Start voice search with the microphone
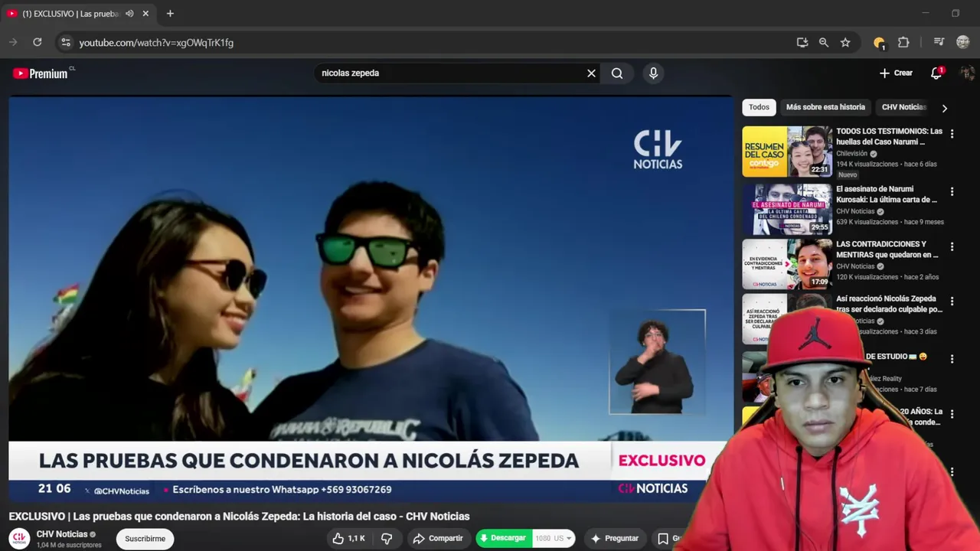The height and width of the screenshot is (551, 980). tap(653, 73)
